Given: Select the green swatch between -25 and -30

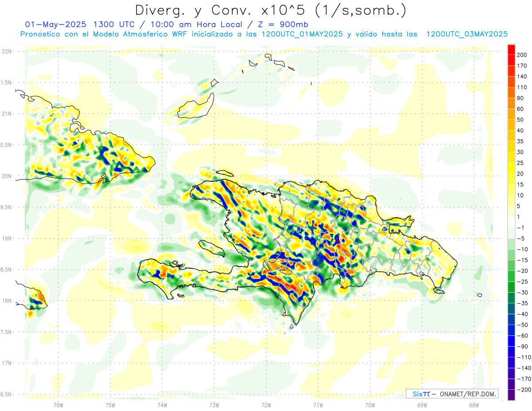Looking at the screenshot, I should coord(511,287).
